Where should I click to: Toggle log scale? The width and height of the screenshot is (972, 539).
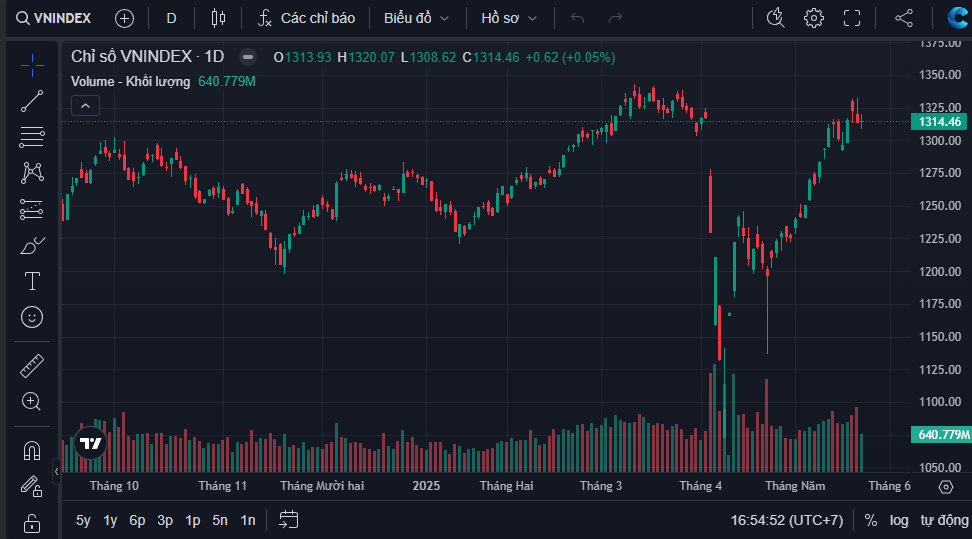point(899,520)
